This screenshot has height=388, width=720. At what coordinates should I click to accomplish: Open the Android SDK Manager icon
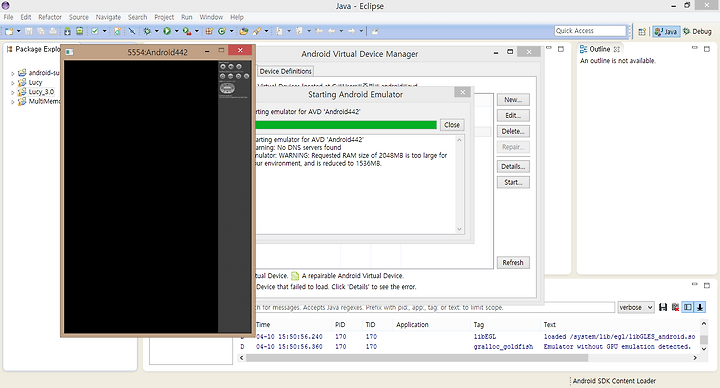pos(68,31)
